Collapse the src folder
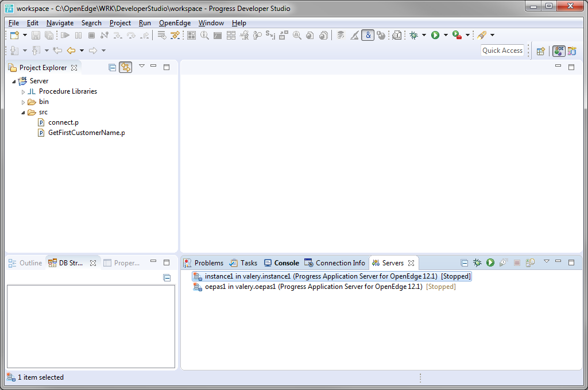The image size is (588, 390). 23,113
